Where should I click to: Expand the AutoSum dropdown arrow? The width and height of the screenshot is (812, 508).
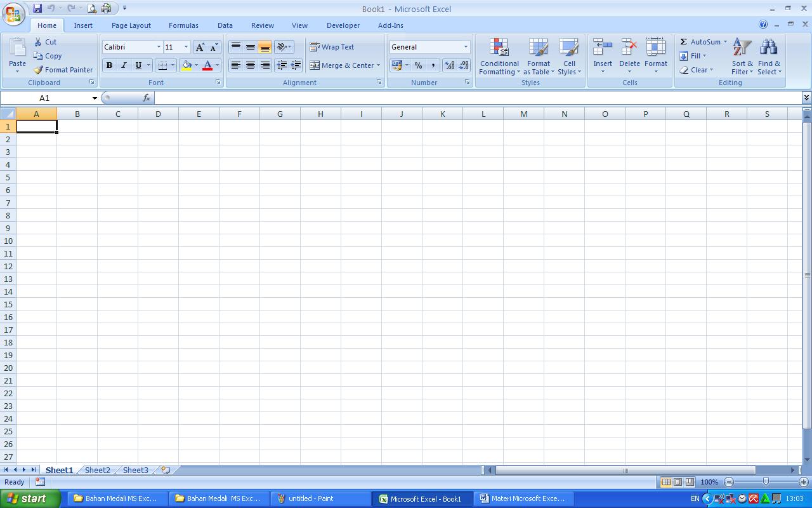point(725,42)
